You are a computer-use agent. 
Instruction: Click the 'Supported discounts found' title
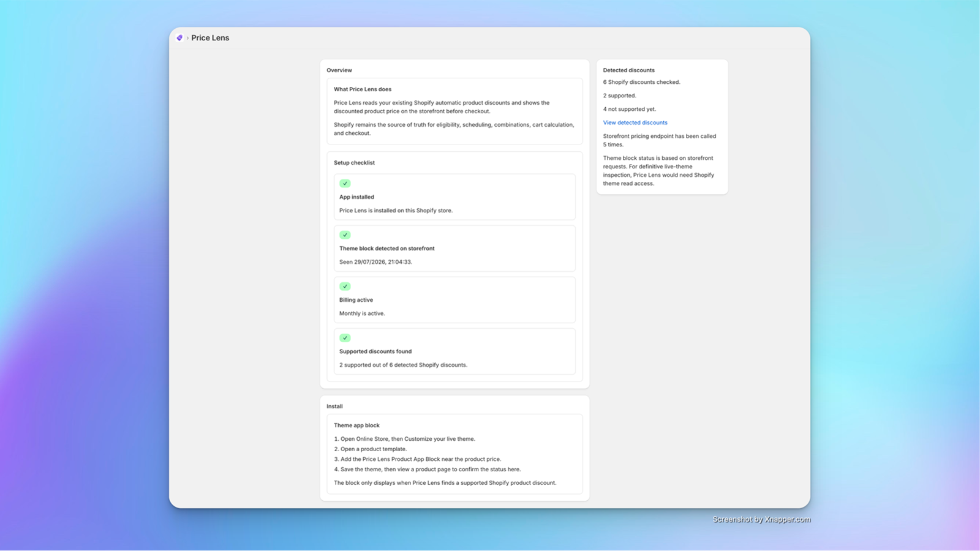click(x=375, y=351)
